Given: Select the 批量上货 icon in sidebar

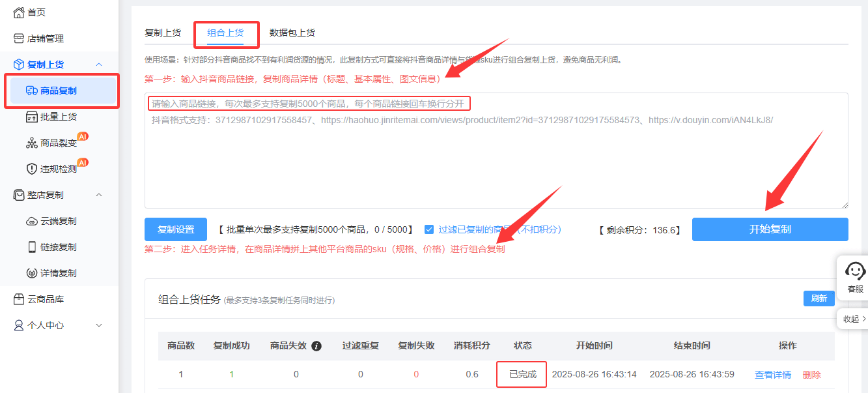Looking at the screenshot, I should click(32, 117).
